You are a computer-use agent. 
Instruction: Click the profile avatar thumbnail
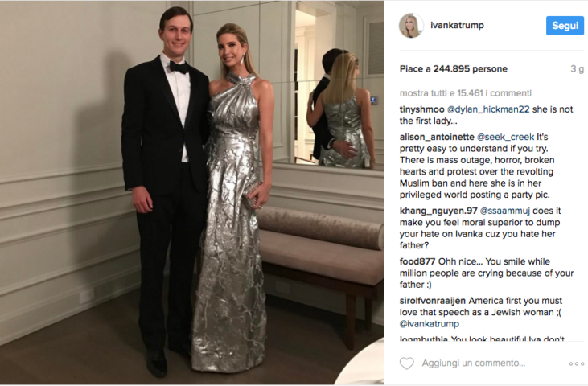tap(411, 26)
